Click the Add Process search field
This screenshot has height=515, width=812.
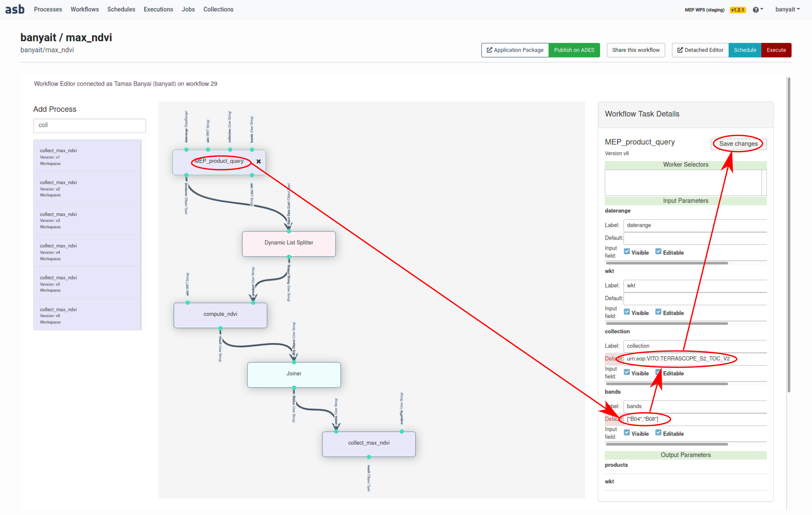pos(89,126)
